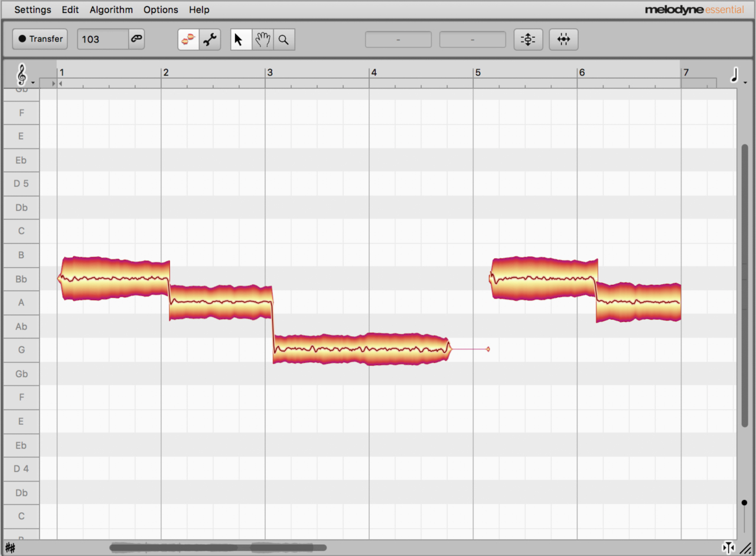Click the right-pointing cycle locator triangle
Image resolution: width=756 pixels, height=556 pixels.
pyautogui.click(x=54, y=84)
